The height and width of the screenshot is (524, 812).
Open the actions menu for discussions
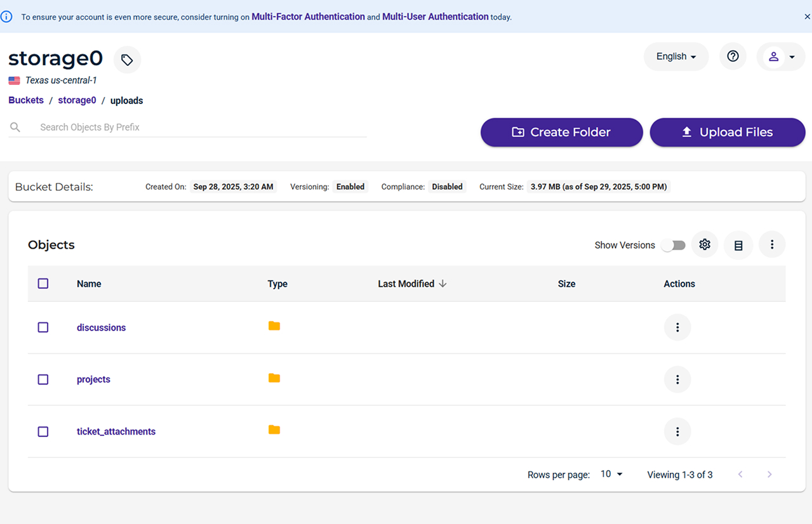677,327
